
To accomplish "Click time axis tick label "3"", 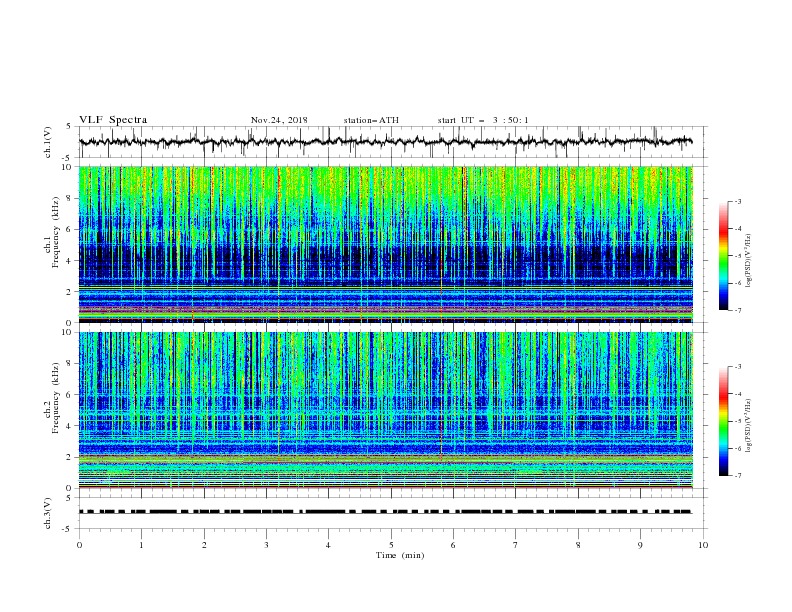I will (266, 545).
